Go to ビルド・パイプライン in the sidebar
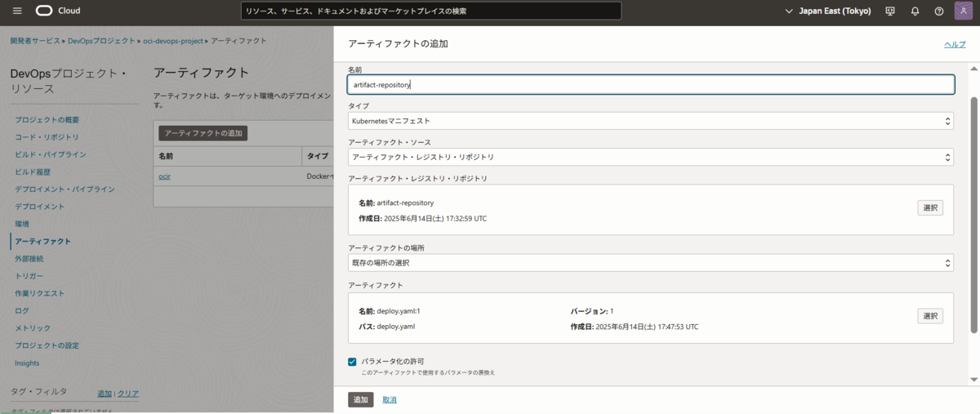The image size is (980, 414). pyautogui.click(x=50, y=154)
